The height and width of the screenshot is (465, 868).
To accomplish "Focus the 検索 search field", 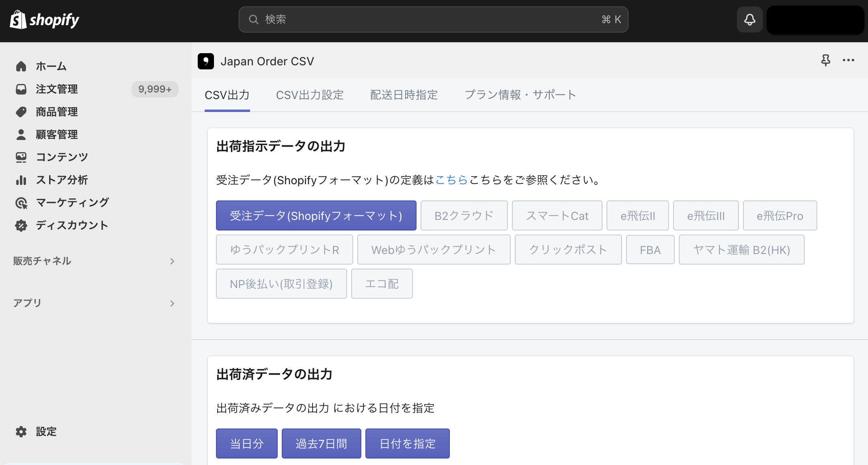I will click(x=433, y=19).
